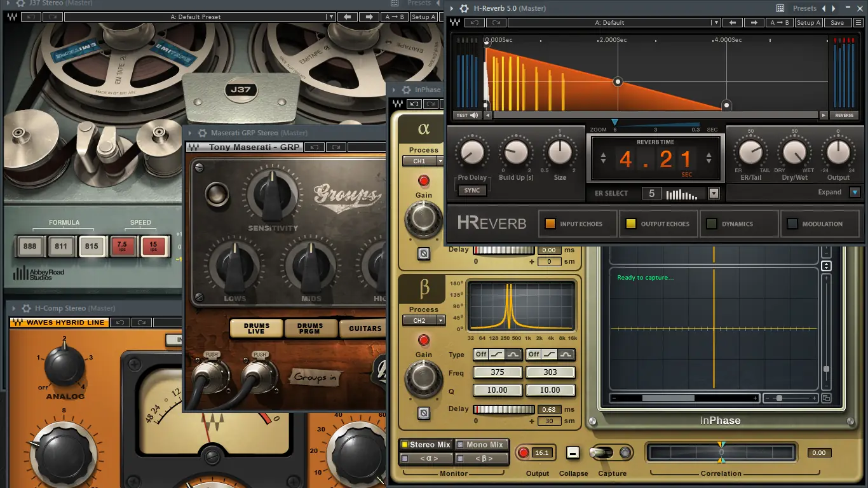Undo last change in Maserati GRP toolbar
Image resolution: width=868 pixels, height=488 pixels.
click(314, 147)
